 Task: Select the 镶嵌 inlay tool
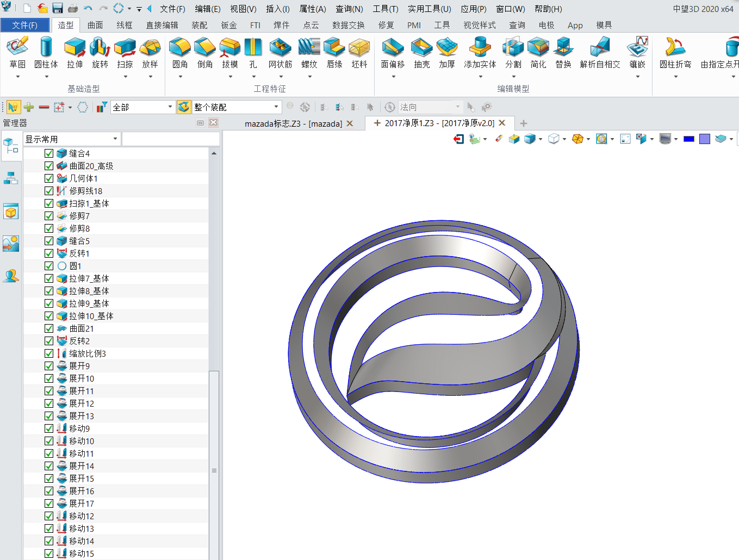click(637, 53)
